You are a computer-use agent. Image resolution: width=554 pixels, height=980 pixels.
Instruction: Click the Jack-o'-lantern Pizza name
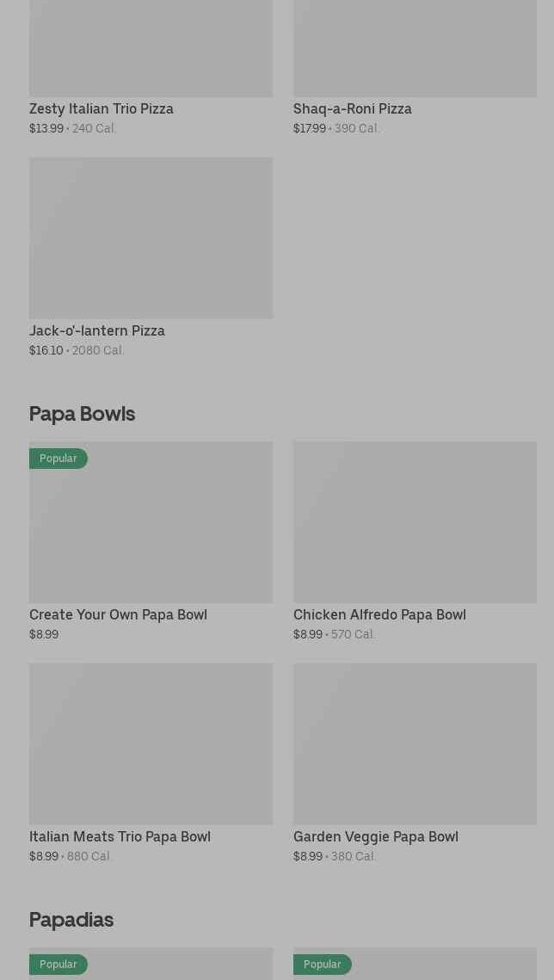[x=97, y=330]
